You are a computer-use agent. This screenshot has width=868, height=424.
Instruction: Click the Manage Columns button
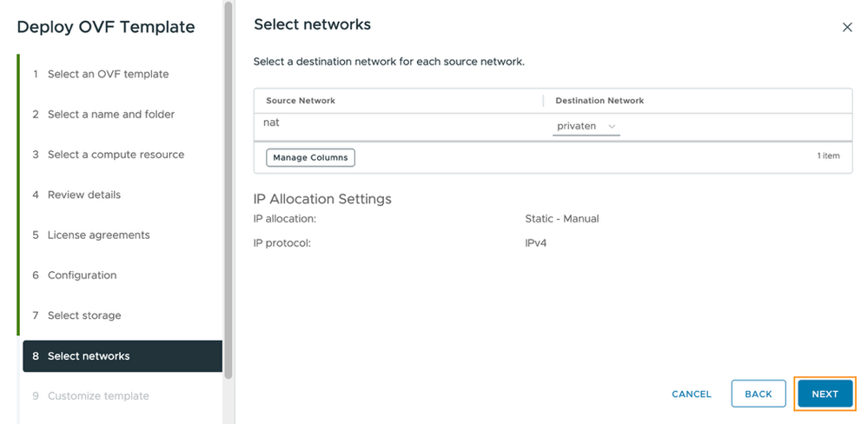(x=310, y=157)
